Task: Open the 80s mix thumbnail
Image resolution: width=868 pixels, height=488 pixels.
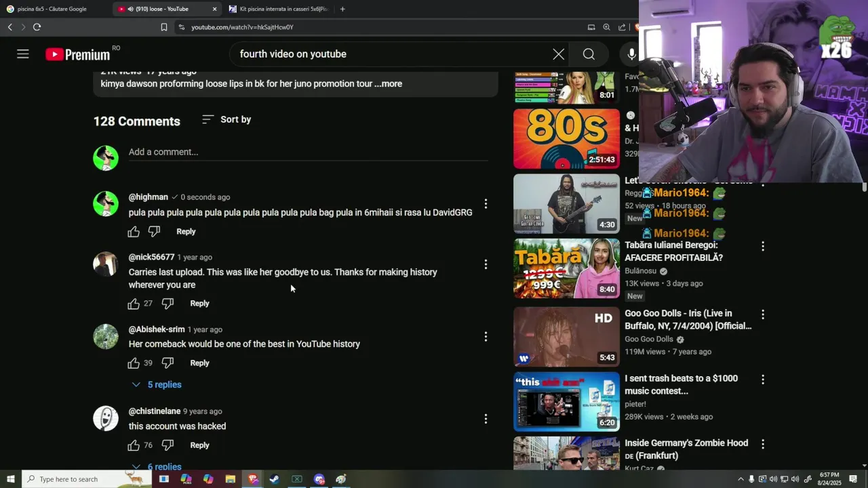Action: [566, 139]
